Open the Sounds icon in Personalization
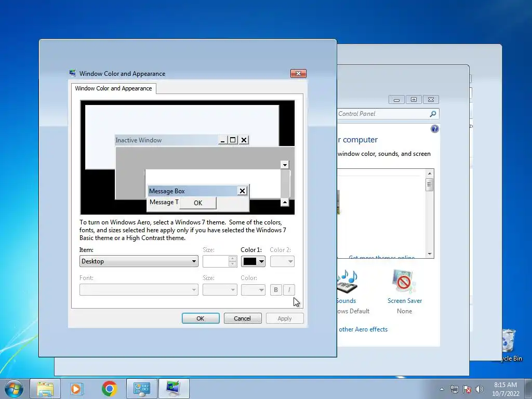 tap(347, 282)
